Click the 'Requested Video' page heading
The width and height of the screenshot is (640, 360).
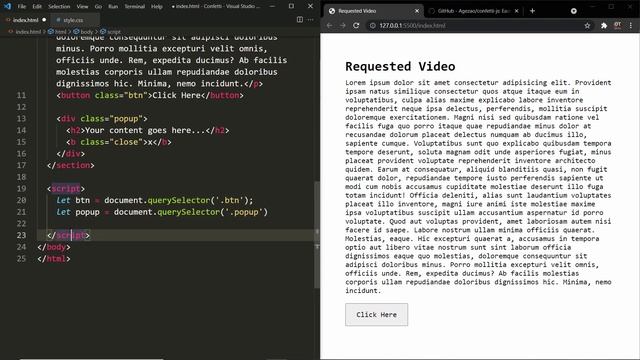point(400,66)
